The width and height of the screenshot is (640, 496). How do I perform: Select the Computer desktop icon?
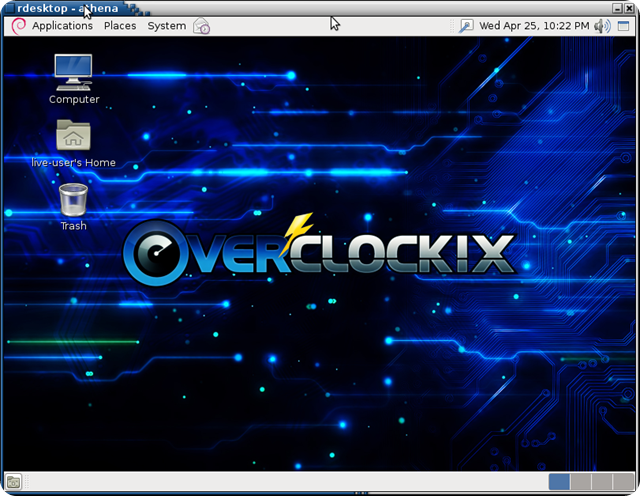[73, 72]
